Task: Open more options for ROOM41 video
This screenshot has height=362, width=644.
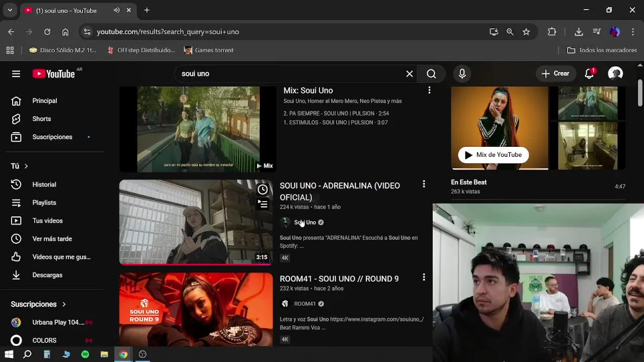Action: [x=424, y=277]
